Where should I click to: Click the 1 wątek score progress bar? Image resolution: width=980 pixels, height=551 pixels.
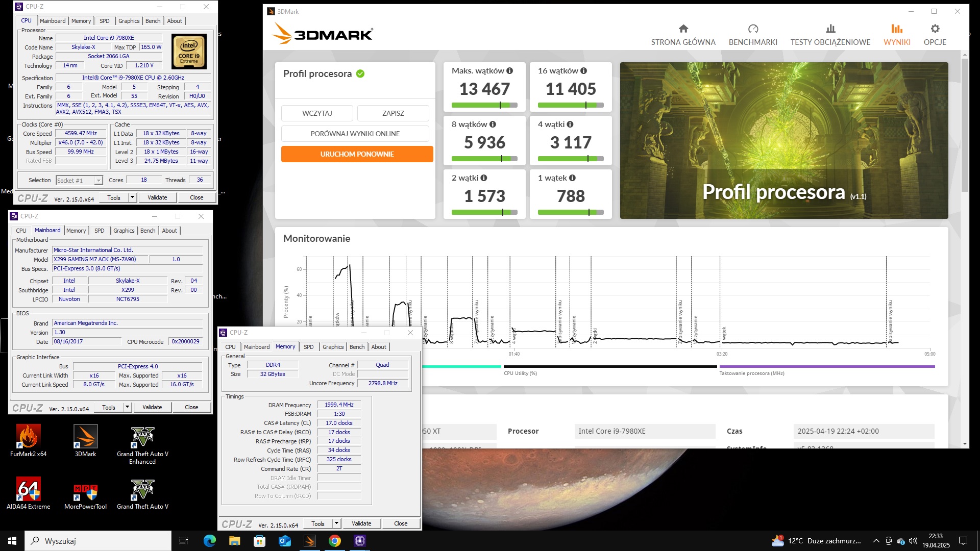(x=571, y=212)
